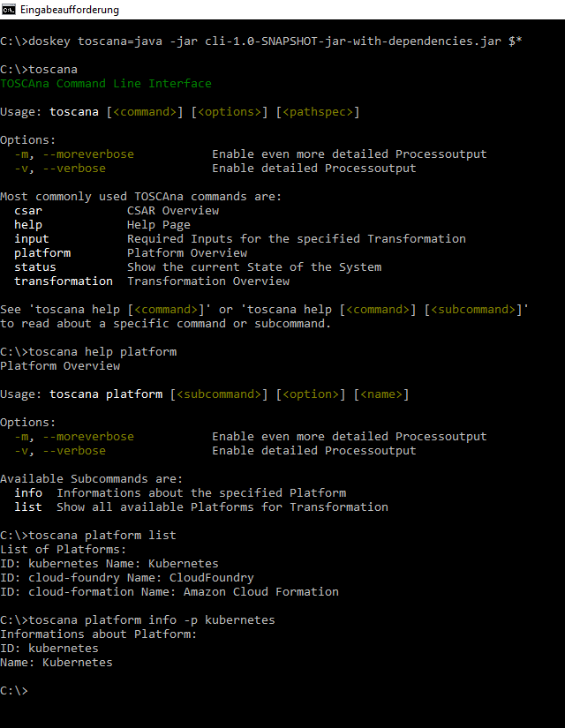Click the 'list' subcommand name
This screenshot has height=728, width=565.
(x=28, y=507)
